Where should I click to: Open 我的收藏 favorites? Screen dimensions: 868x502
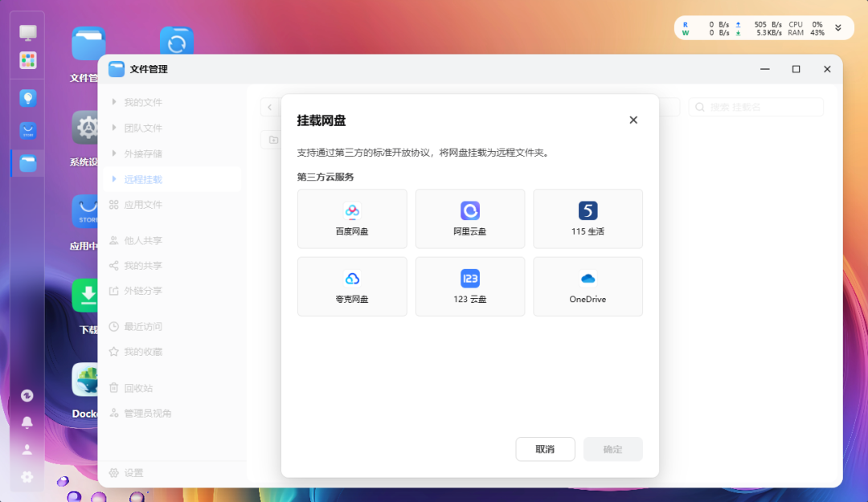tap(143, 352)
